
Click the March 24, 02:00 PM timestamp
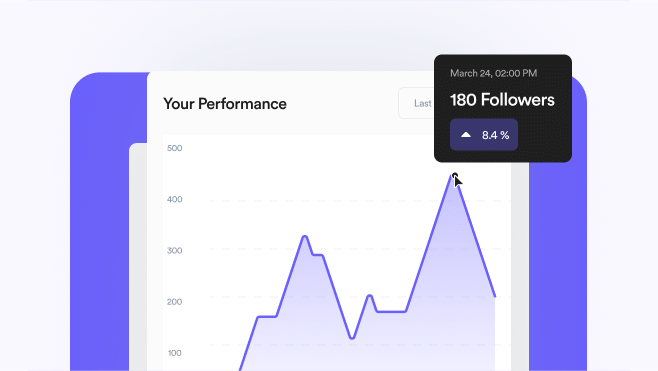click(494, 73)
